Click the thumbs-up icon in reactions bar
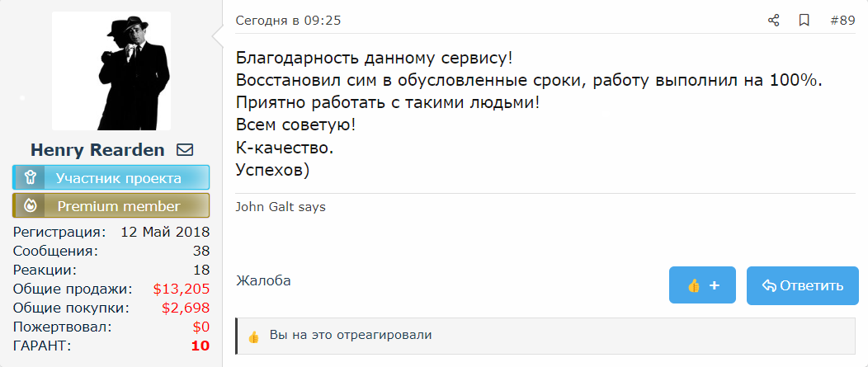 click(x=253, y=336)
